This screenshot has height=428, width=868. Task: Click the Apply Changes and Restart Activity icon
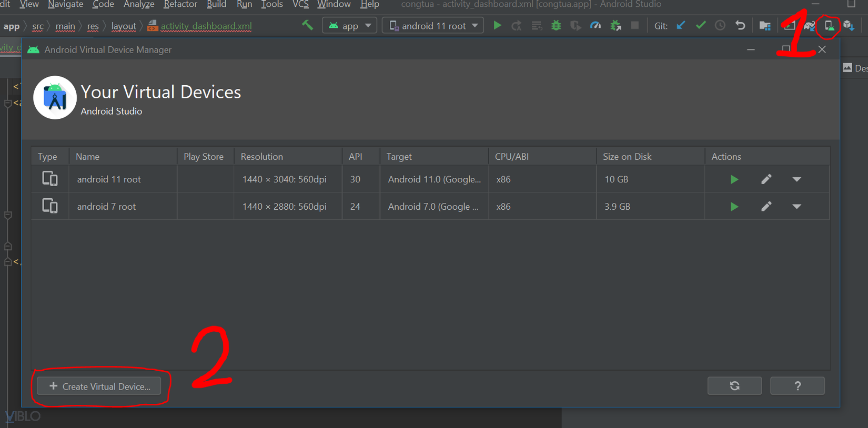pos(517,25)
